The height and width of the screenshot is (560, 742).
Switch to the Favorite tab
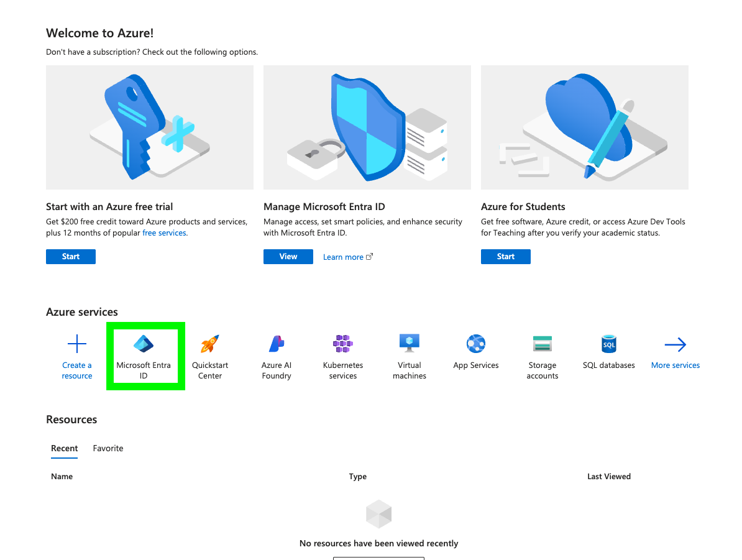tap(108, 448)
